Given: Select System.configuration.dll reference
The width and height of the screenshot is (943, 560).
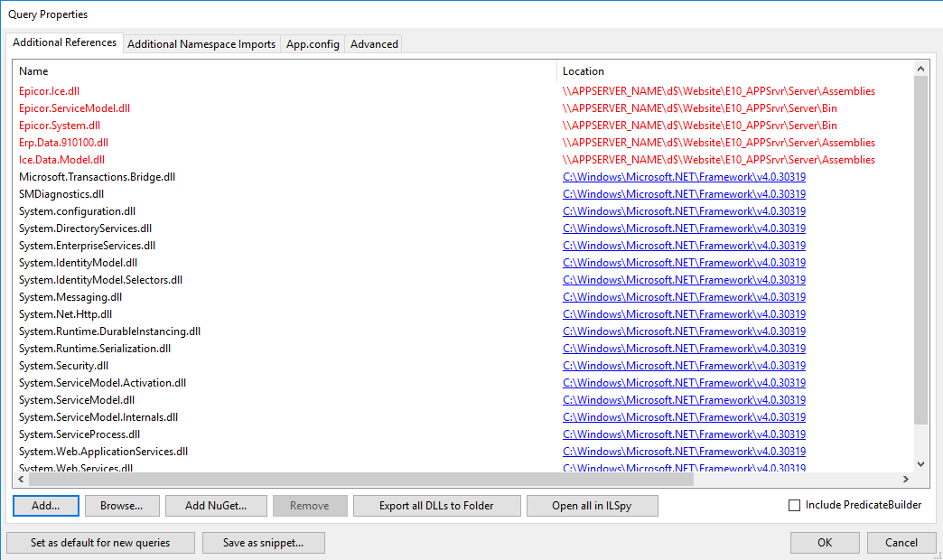Looking at the screenshot, I should tap(77, 211).
